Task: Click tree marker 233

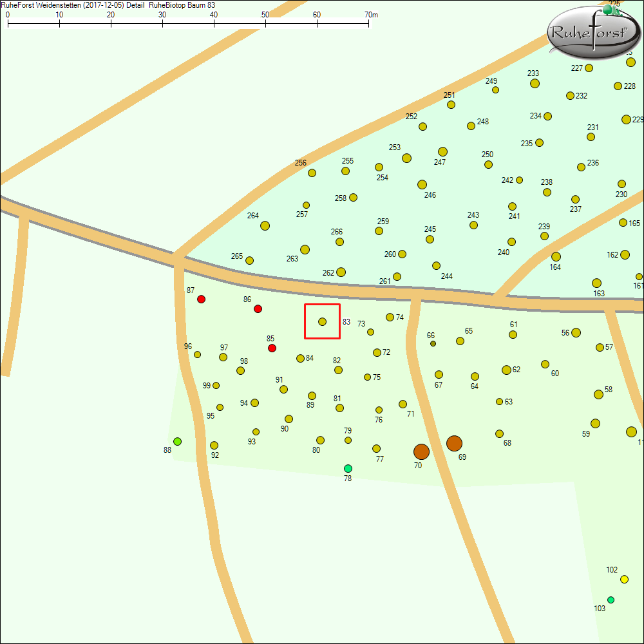Action: click(x=535, y=84)
